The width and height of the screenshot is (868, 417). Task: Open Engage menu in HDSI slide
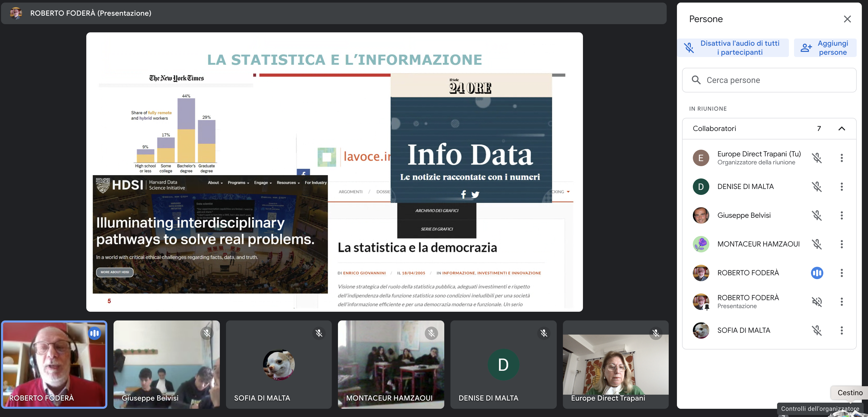pos(263,183)
